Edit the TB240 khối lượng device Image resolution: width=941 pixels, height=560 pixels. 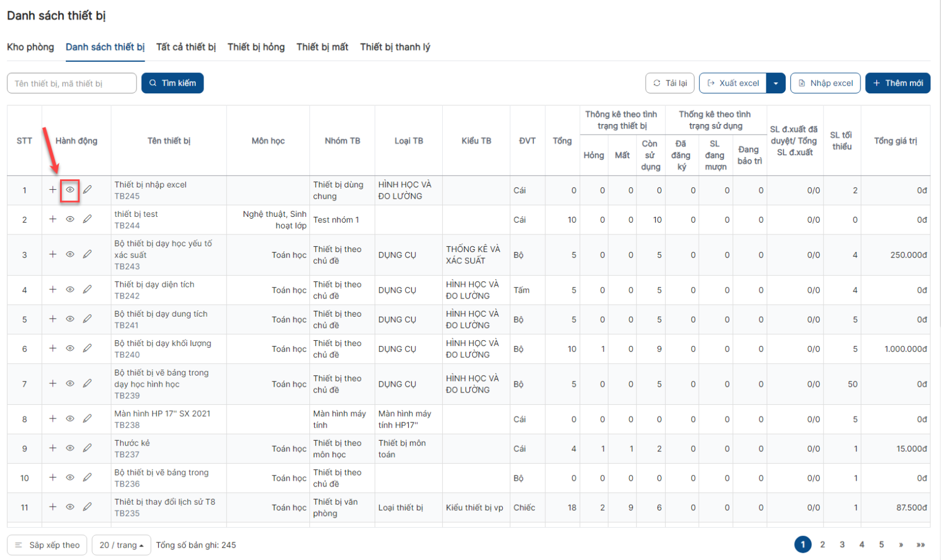pyautogui.click(x=87, y=348)
